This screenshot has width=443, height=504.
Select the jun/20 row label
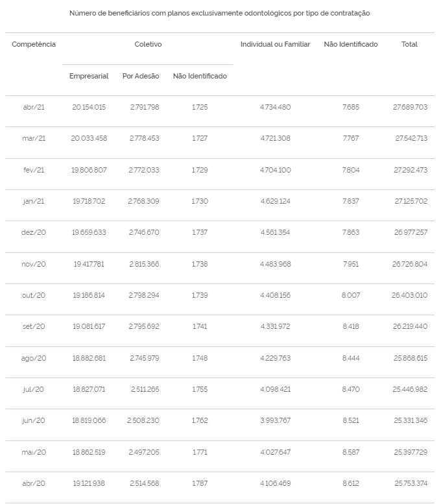pyautogui.click(x=34, y=421)
